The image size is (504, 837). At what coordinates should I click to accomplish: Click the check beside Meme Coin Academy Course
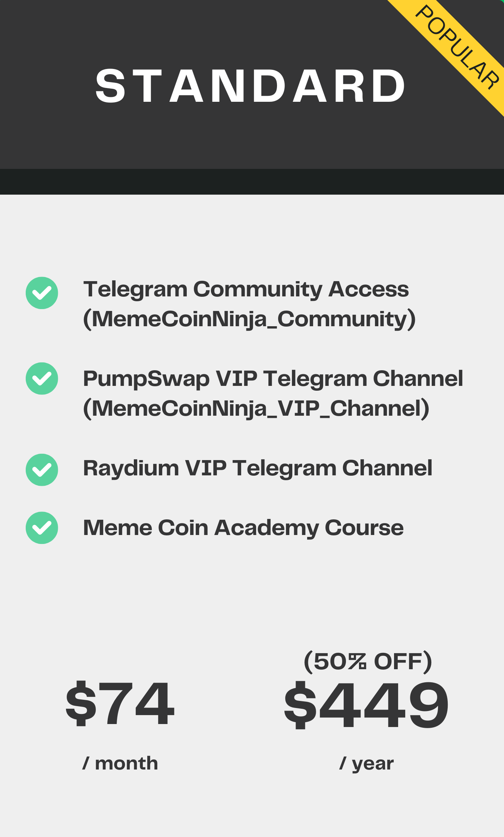point(42,528)
